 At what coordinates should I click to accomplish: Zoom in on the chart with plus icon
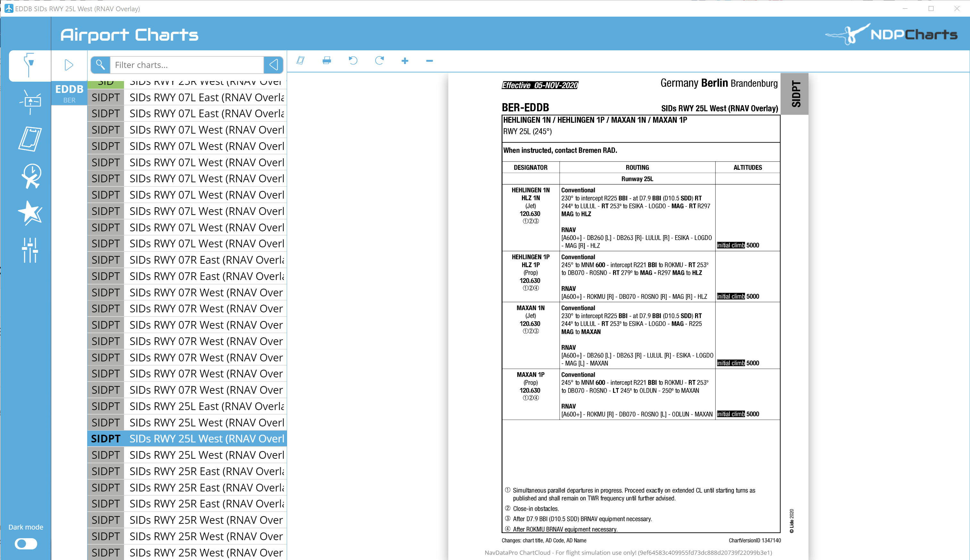[405, 61]
